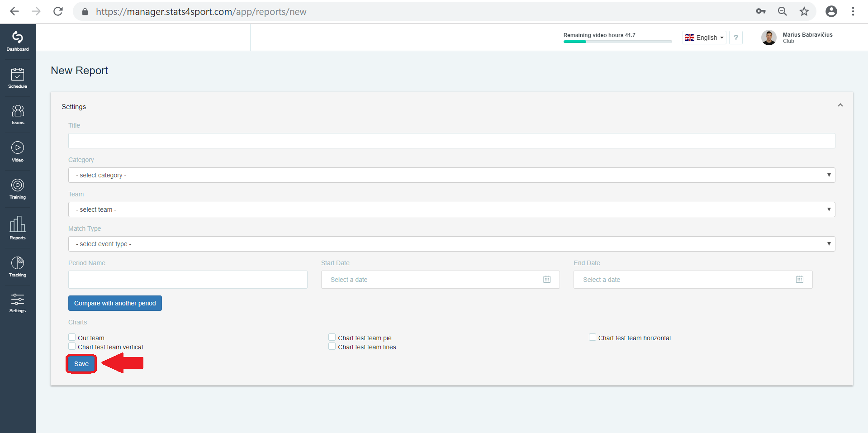The height and width of the screenshot is (433, 868).
Task: Open the Schedule calendar icon
Action: click(x=18, y=74)
